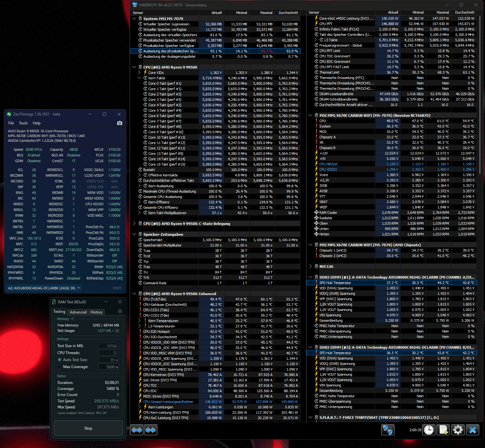Select the Auslastung des physikalischen Speichers row

(215, 51)
